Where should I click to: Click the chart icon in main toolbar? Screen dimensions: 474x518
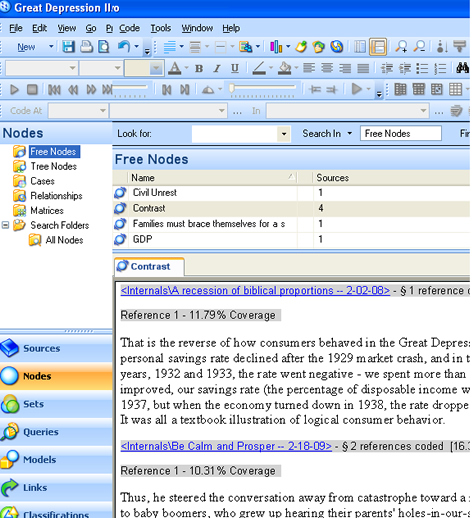pos(276,47)
